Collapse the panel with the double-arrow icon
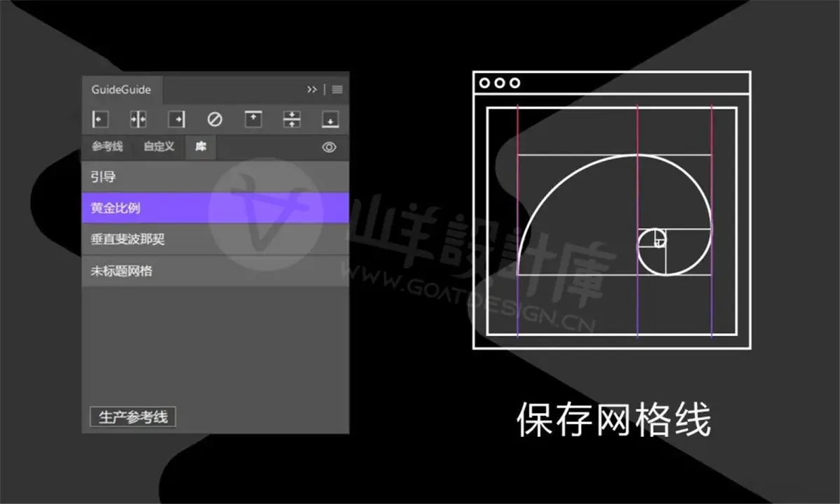The width and height of the screenshot is (840, 504). click(312, 90)
